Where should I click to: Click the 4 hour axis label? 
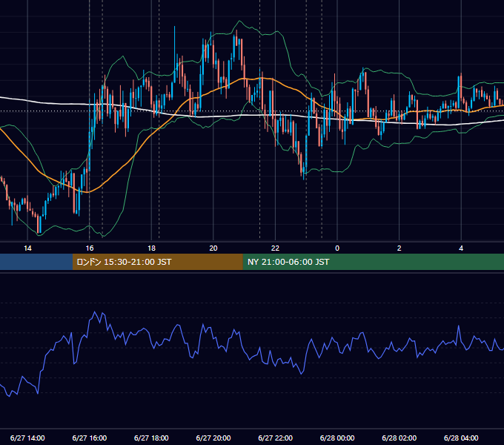pos(461,248)
